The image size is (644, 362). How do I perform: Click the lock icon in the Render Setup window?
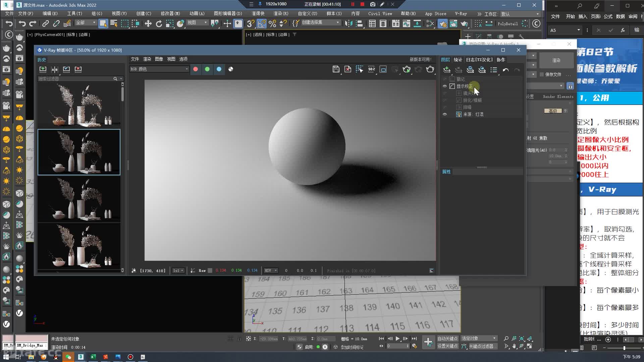click(x=570, y=86)
